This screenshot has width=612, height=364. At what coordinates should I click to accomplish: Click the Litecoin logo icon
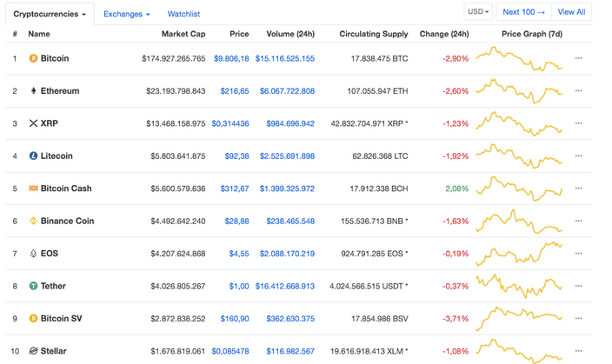coord(33,156)
